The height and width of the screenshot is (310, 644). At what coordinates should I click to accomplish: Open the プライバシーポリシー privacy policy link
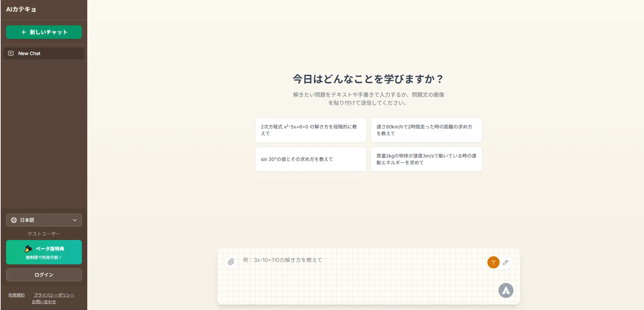pyautogui.click(x=54, y=295)
